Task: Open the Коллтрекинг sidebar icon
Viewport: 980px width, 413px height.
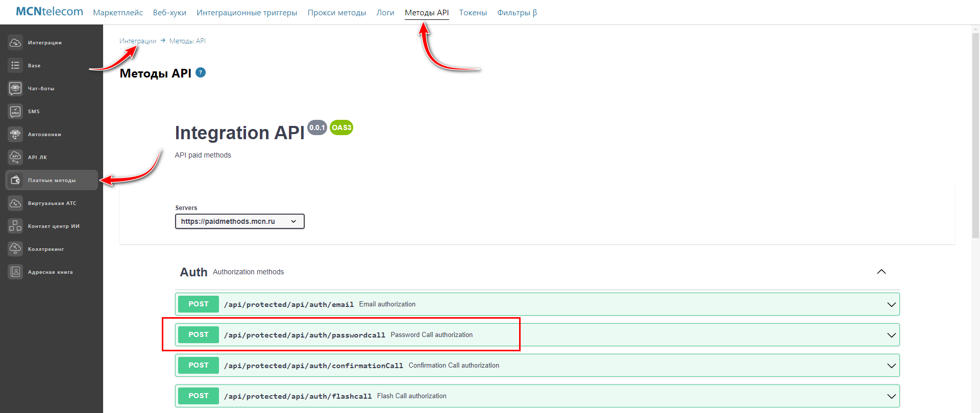Action: coord(15,249)
